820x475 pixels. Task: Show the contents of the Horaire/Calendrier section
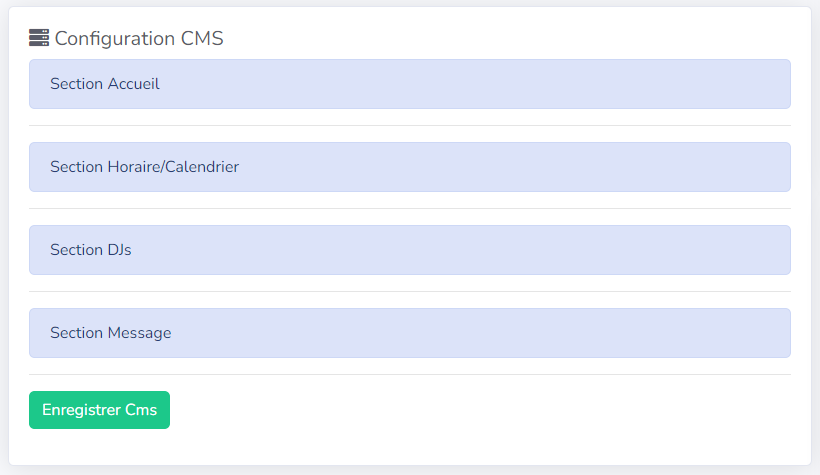(409, 167)
